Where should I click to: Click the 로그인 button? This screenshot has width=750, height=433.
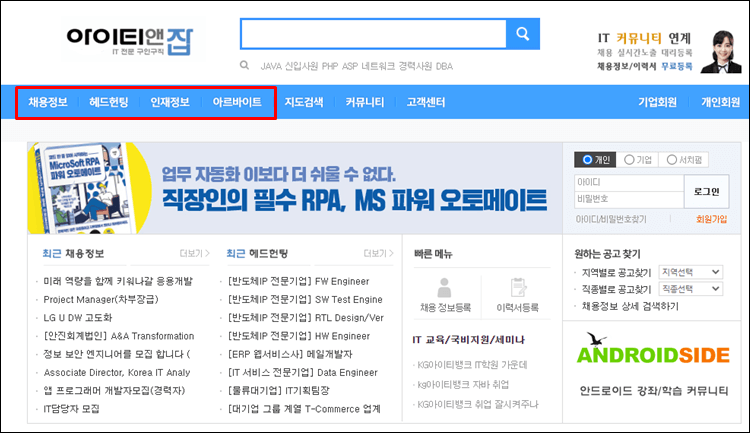(x=706, y=192)
